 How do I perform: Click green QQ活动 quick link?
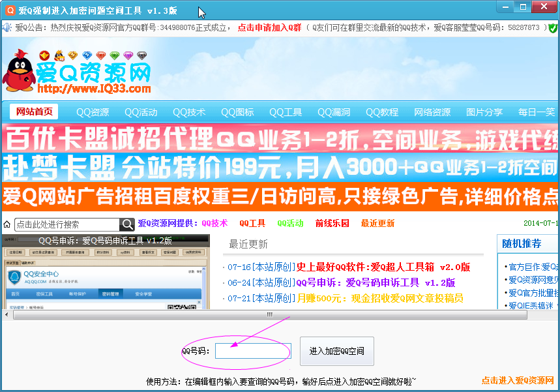(290, 223)
